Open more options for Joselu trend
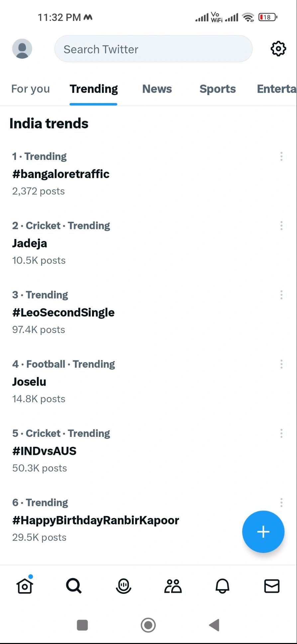This screenshot has height=644, width=297. click(281, 364)
